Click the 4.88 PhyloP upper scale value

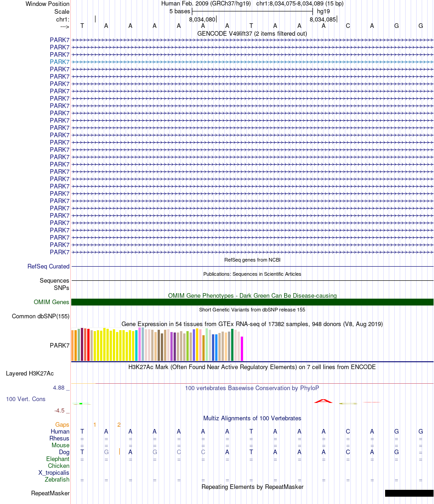(59, 388)
